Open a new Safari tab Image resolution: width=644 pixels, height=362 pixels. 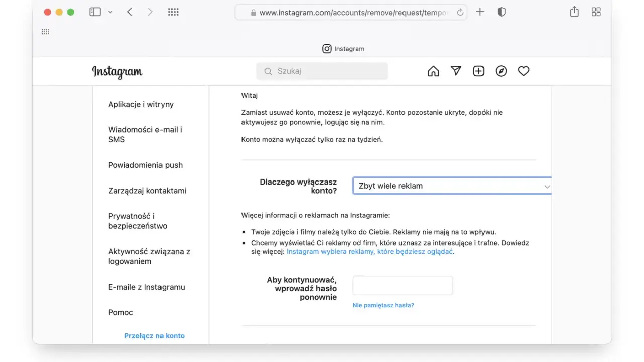[480, 12]
